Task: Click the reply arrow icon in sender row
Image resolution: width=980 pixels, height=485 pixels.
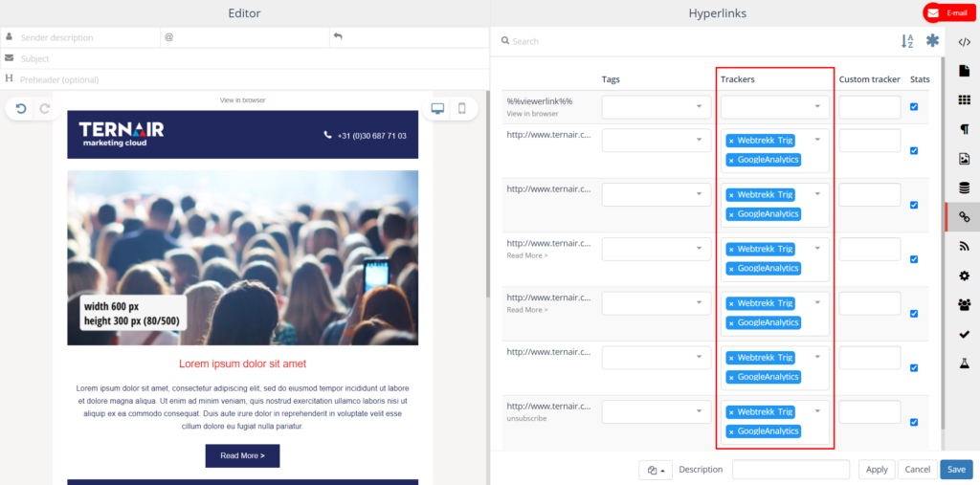Action: [x=338, y=37]
